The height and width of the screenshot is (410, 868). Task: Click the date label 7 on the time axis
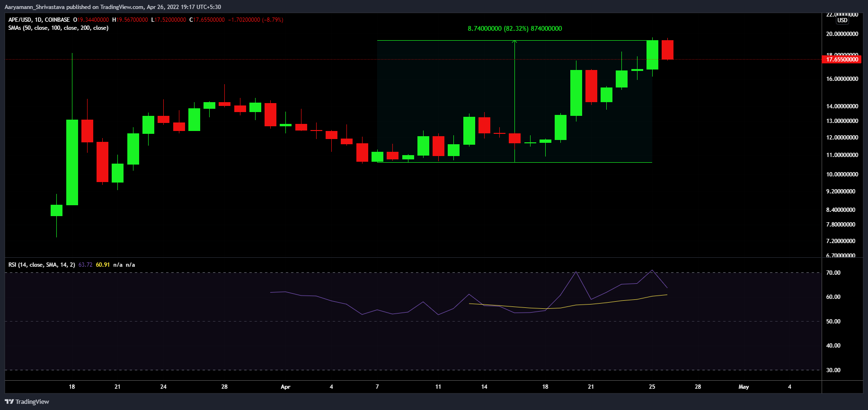(377, 387)
